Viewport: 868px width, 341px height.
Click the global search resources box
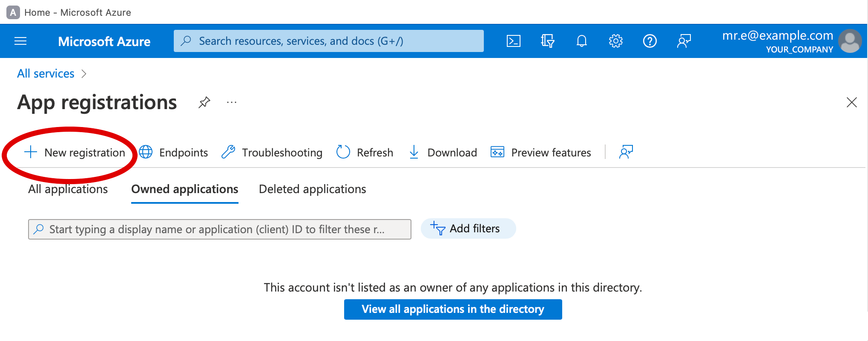point(329,41)
